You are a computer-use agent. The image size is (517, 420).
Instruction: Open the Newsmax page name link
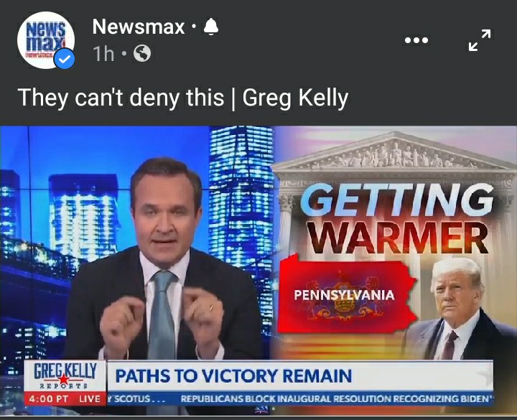138,27
